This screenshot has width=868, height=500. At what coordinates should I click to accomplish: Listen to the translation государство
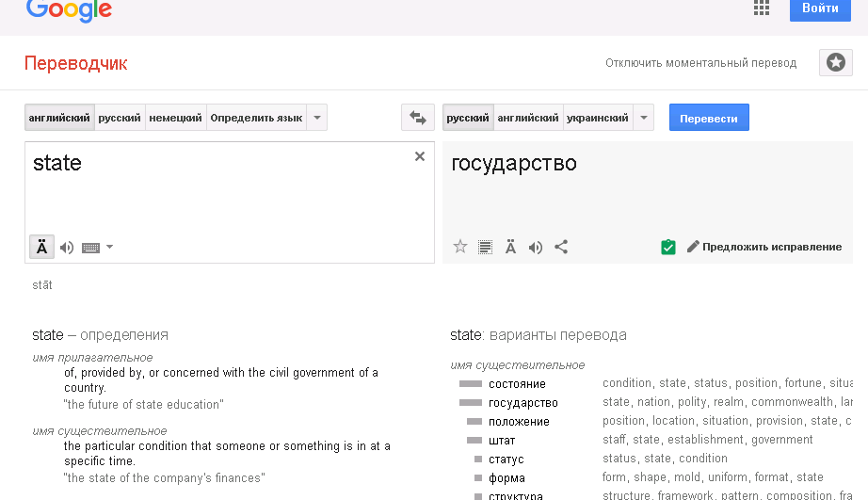[x=536, y=248]
